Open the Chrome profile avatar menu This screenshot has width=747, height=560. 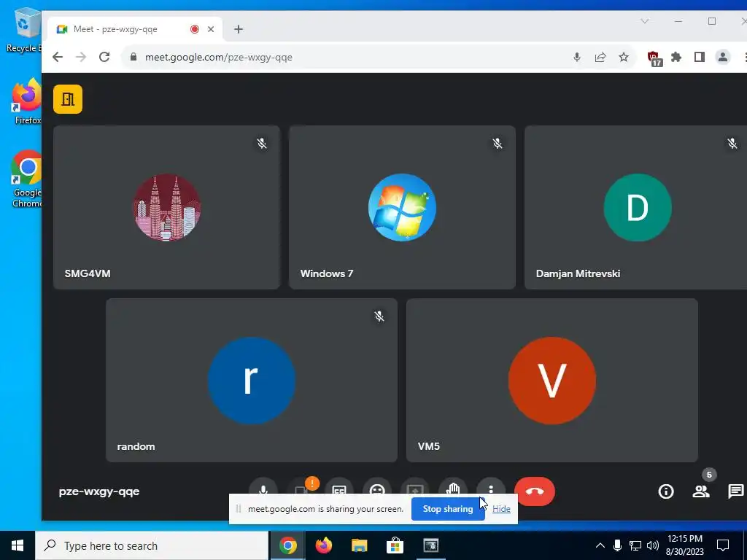pyautogui.click(x=723, y=57)
